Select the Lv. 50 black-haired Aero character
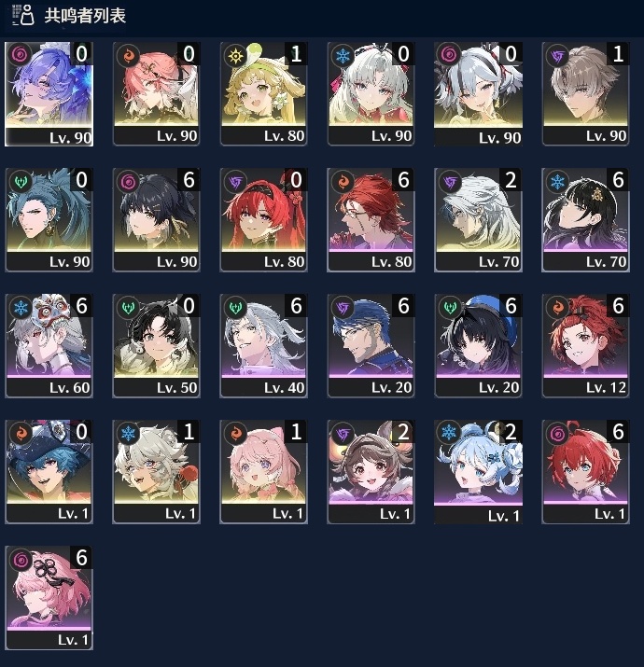This screenshot has height=667, width=644. click(x=156, y=346)
